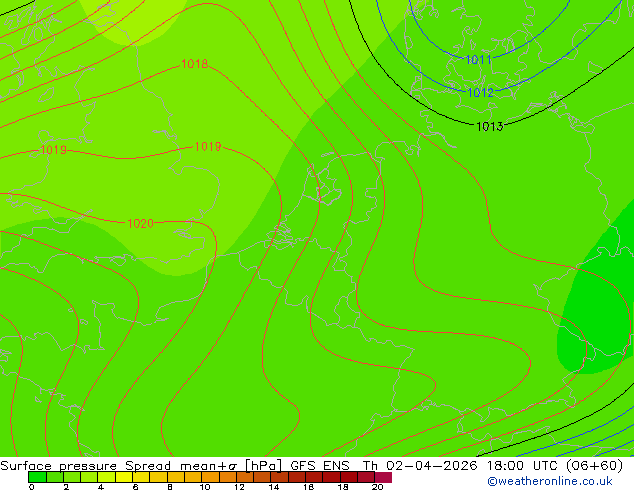Click the legend scale value '4'
This screenshot has height=490, width=634.
101,487
